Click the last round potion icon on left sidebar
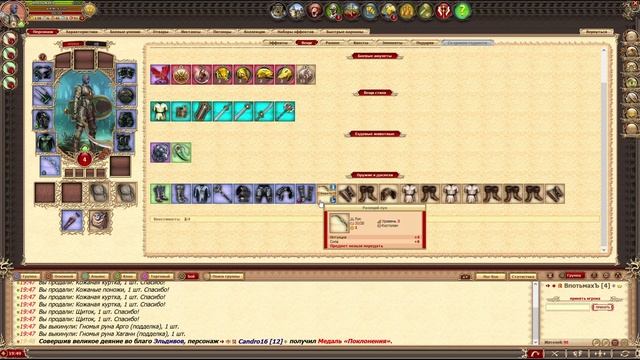Viewport: 640px width, 360px height. [9, 83]
